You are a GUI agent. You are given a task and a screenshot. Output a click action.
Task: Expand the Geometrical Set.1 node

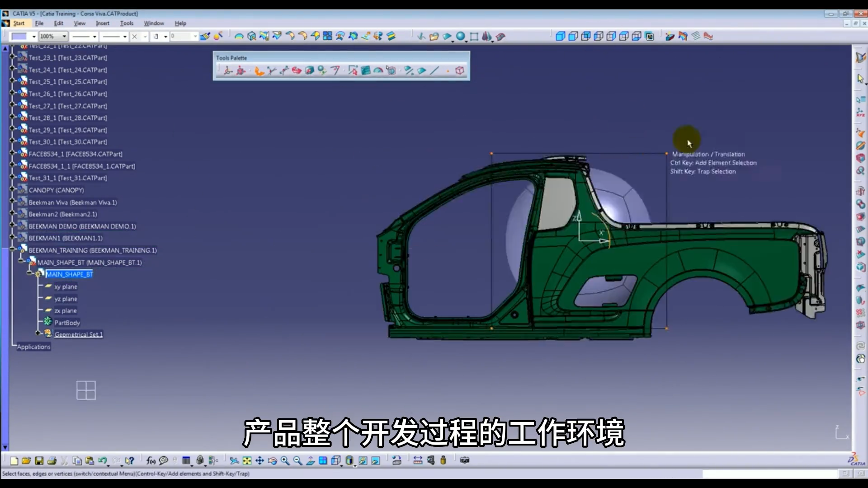point(38,333)
